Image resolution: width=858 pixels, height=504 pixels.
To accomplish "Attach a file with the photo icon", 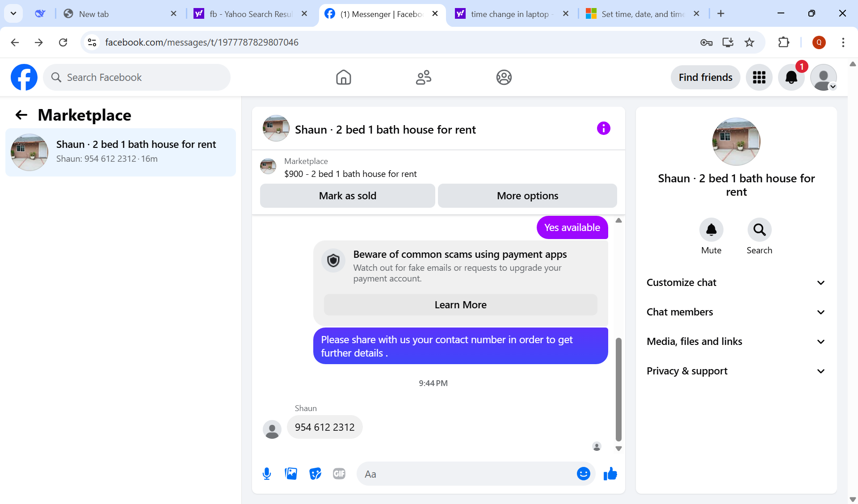I will point(291,474).
